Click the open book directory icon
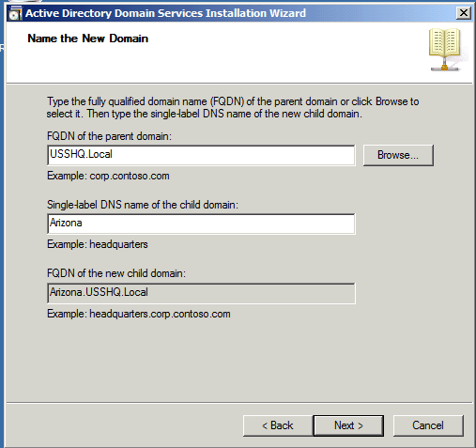The height and width of the screenshot is (448, 476). click(444, 50)
